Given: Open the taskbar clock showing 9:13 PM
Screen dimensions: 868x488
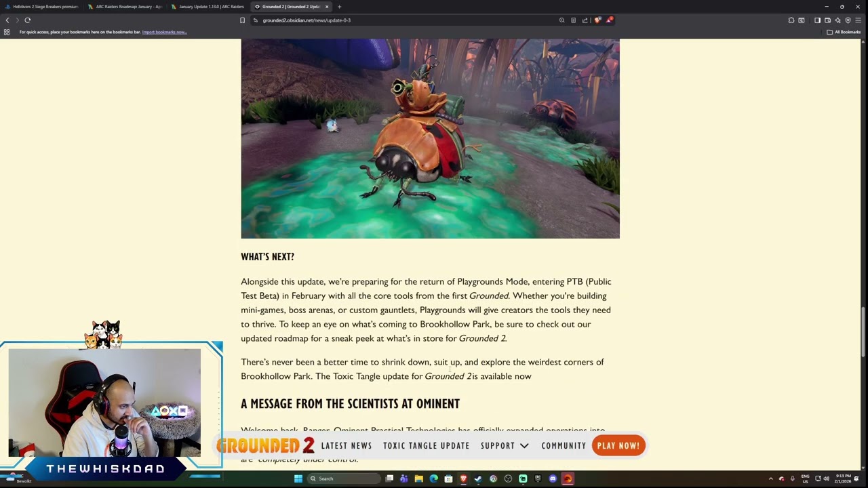Looking at the screenshot, I should [843, 479].
